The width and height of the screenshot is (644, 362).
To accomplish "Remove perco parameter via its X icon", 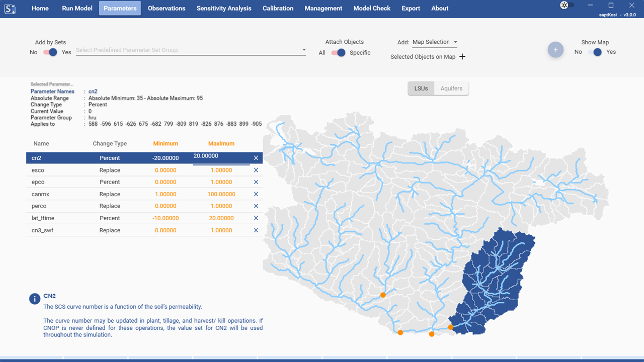I will tap(256, 206).
